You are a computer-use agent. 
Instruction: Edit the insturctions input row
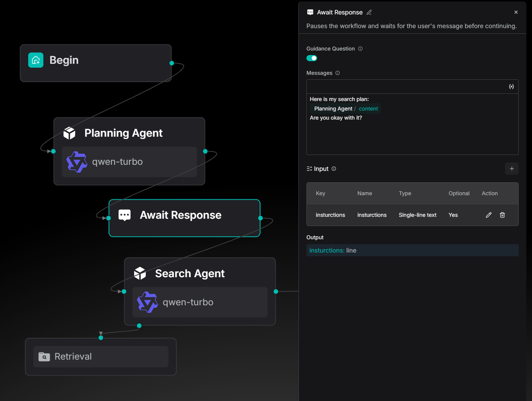(x=488, y=215)
